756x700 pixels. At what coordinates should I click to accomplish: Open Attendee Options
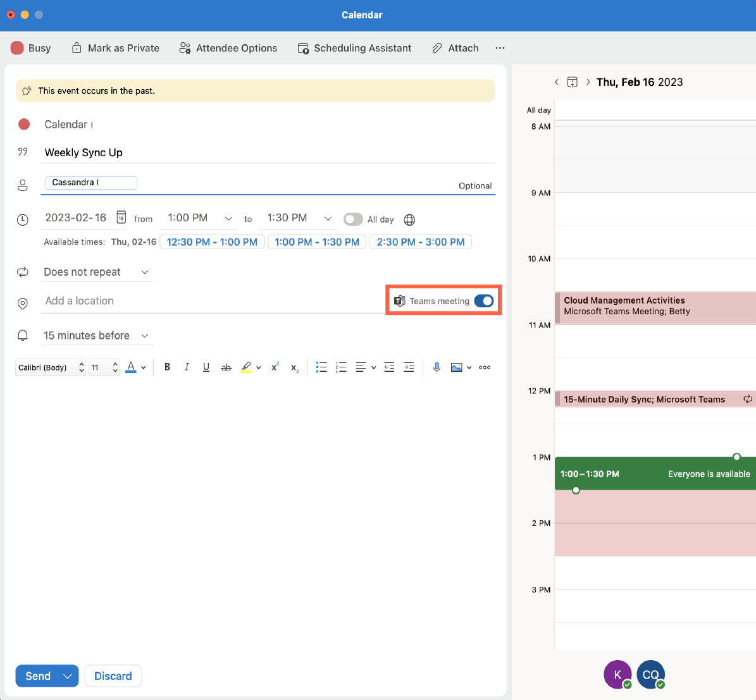[x=228, y=48]
